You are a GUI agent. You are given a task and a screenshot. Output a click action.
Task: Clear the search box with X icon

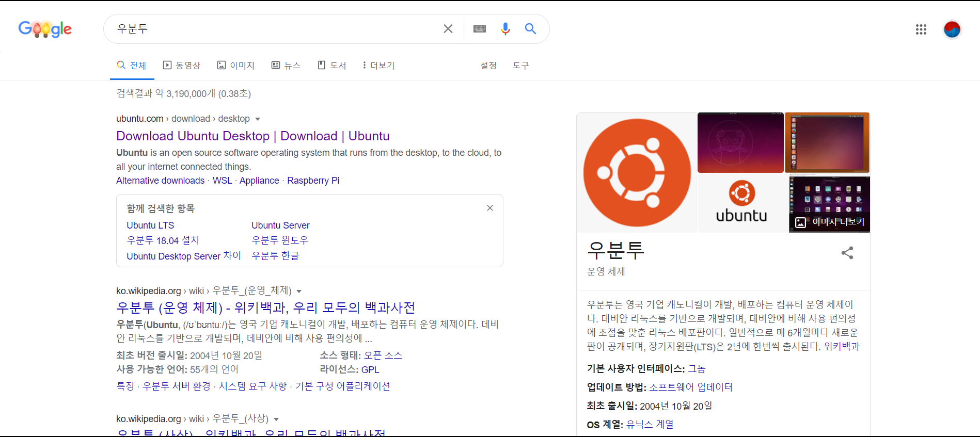pos(448,29)
